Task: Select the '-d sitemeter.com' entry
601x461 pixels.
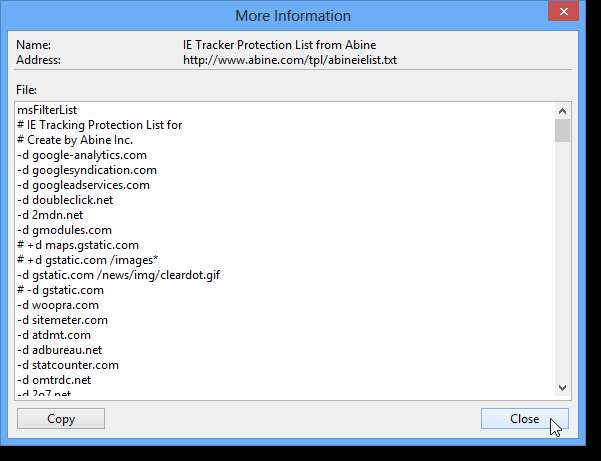Action: (62, 320)
